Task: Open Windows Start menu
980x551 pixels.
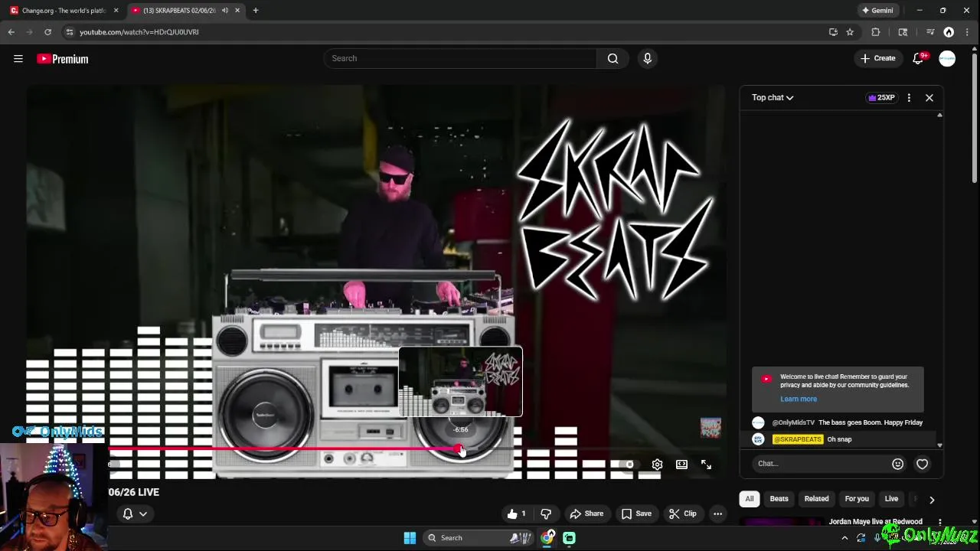Action: 410,538
